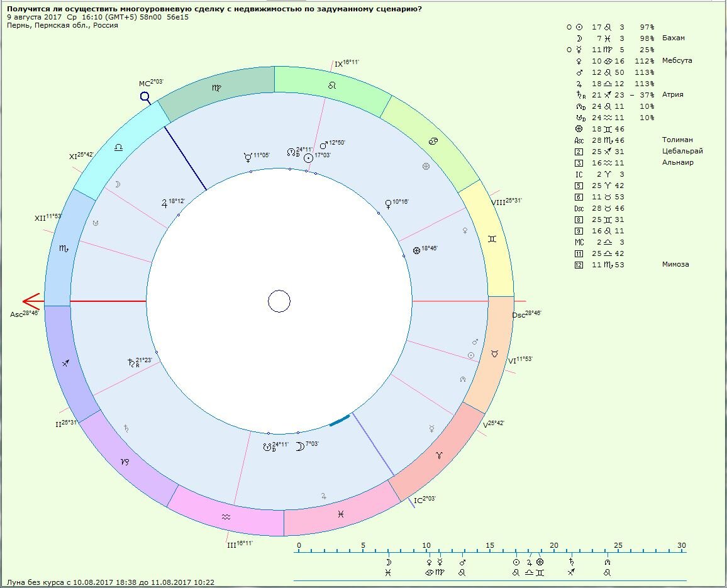Click the Venus glyph at 10°16'

click(x=388, y=204)
